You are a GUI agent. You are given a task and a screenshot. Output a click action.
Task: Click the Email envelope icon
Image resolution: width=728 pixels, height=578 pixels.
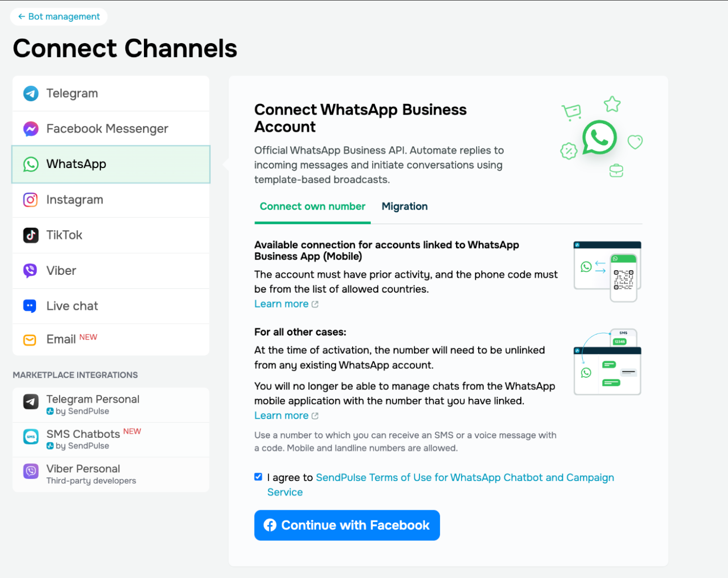click(30, 340)
